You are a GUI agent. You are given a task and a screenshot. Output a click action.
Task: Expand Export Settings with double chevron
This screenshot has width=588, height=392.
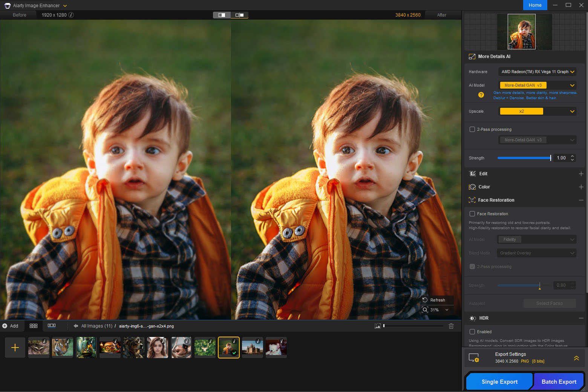click(x=576, y=358)
